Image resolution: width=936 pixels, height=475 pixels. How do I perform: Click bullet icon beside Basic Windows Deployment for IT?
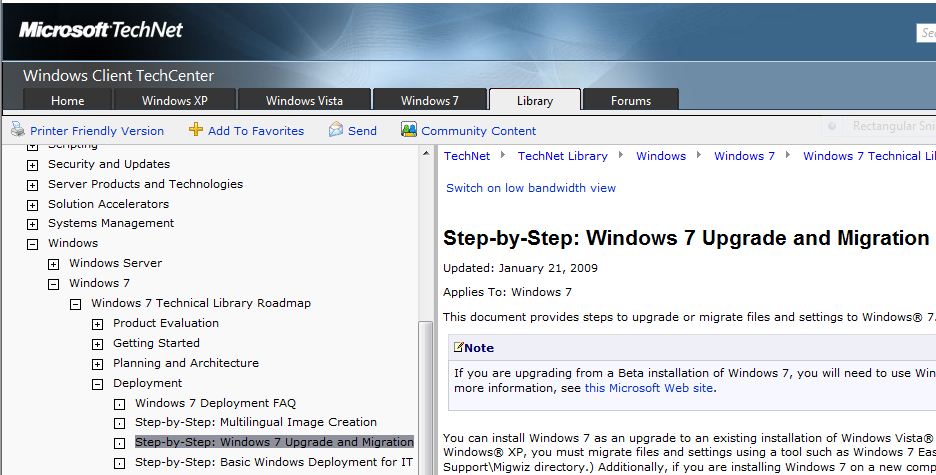[x=119, y=463]
